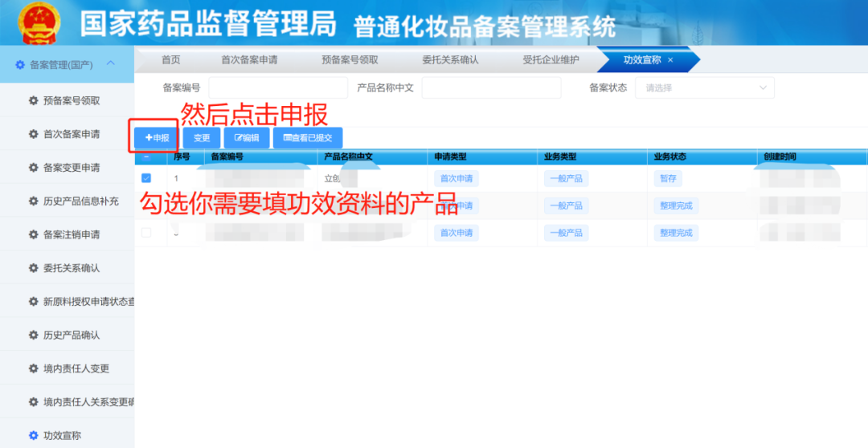Screen dimensions: 868x448
Task: Open 备案注销申请 in sidebar
Action: (67, 234)
